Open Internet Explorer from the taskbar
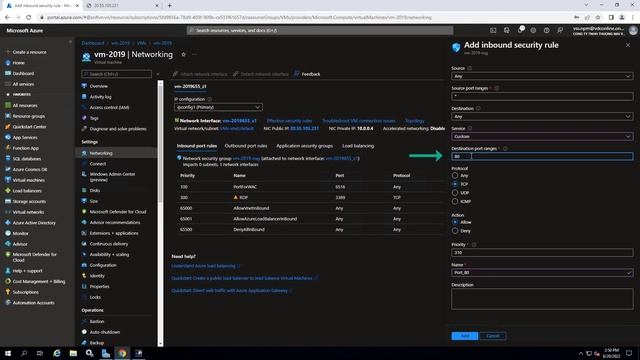This screenshot has width=640, height=360. pyautogui.click(x=57, y=353)
